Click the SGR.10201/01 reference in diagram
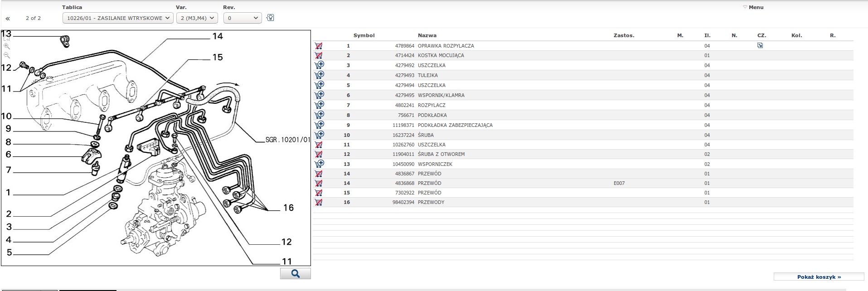The height and width of the screenshot is (291, 868). pyautogui.click(x=288, y=140)
